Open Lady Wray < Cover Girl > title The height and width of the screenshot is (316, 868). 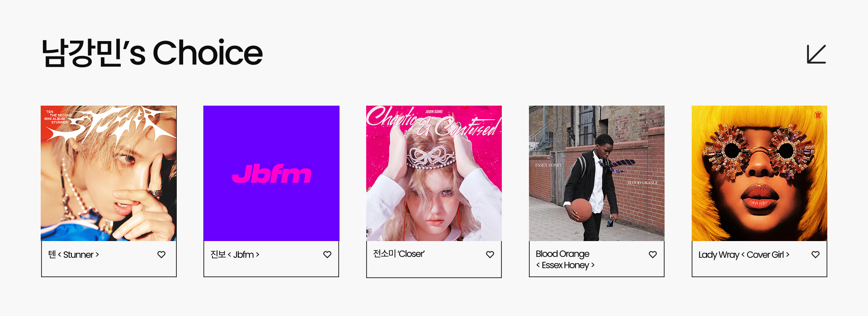(x=744, y=255)
